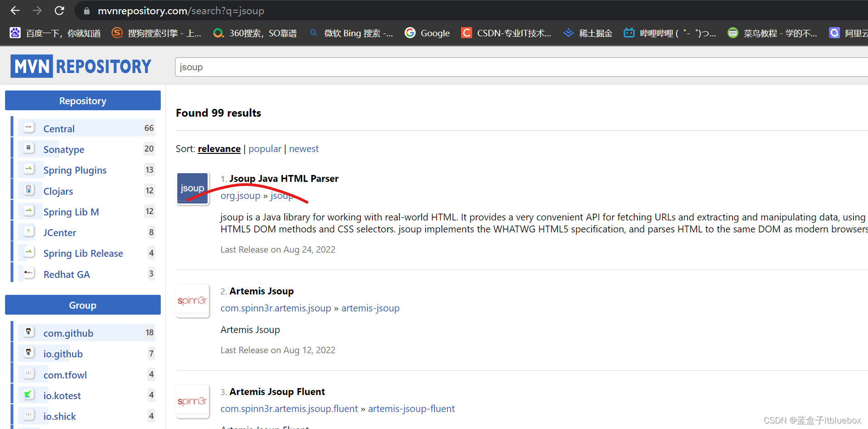Sort results by relevance
Image resolution: width=868 pixels, height=429 pixels.
click(219, 149)
